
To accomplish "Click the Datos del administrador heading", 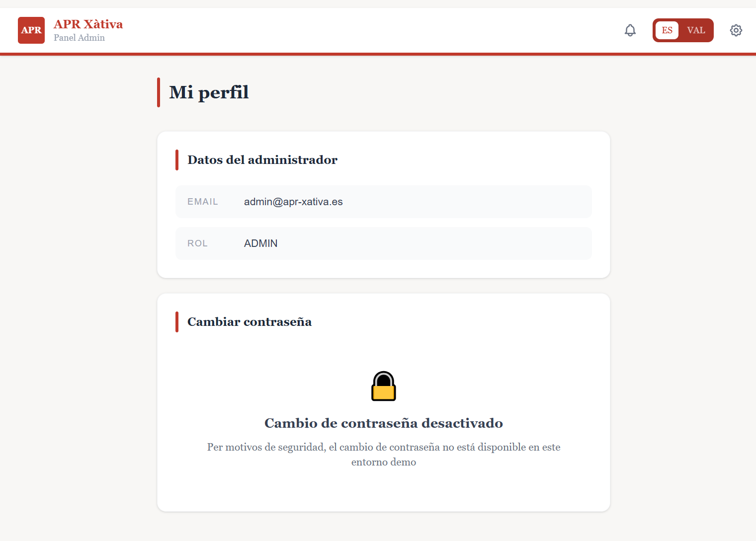I will point(262,160).
